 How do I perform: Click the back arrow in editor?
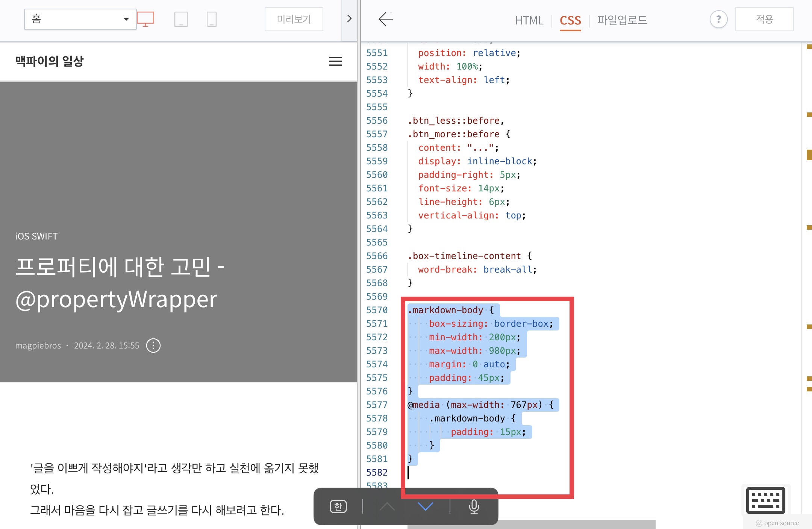386,19
